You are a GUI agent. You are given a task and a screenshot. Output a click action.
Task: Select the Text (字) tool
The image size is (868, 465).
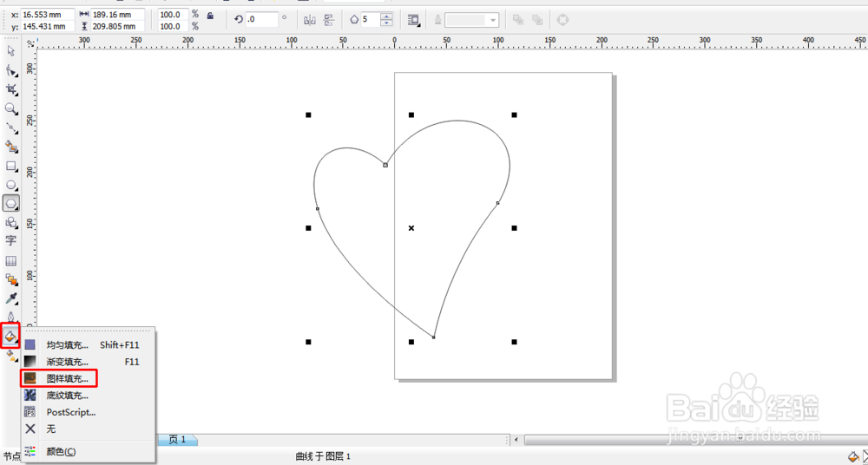(x=10, y=241)
